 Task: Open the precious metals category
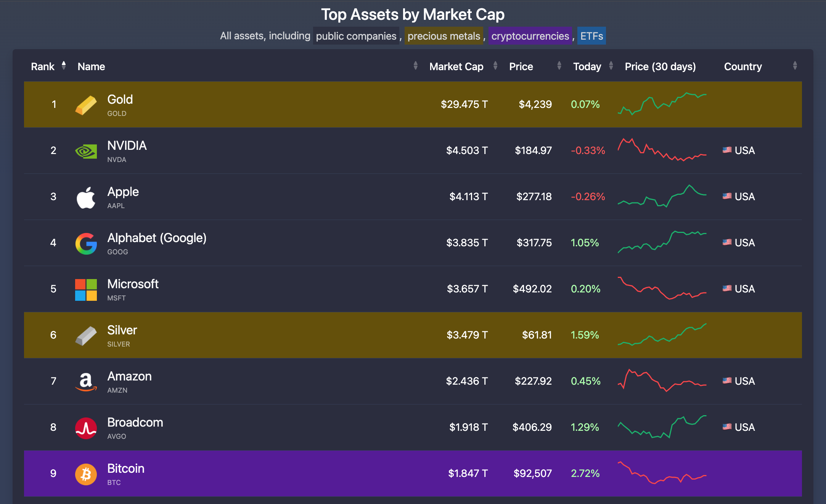click(444, 36)
